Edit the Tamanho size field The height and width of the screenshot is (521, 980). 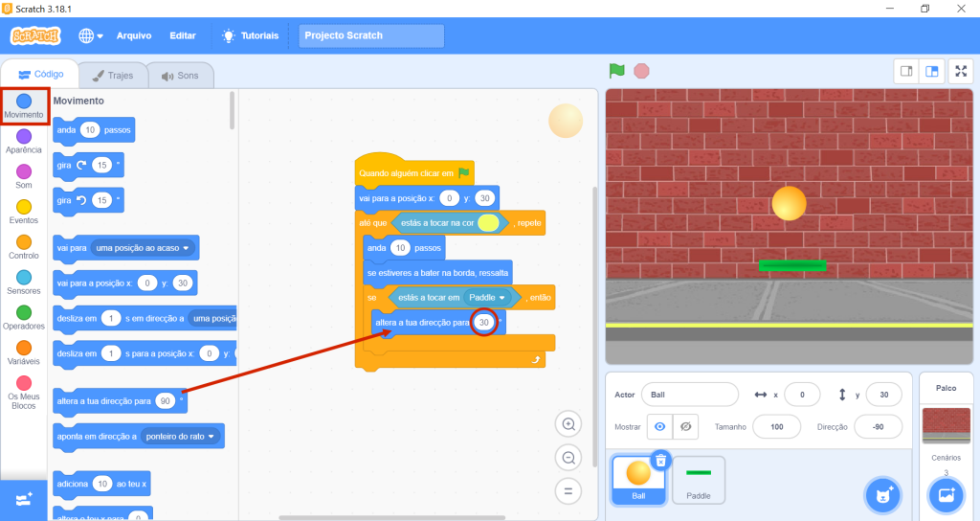pyautogui.click(x=777, y=426)
